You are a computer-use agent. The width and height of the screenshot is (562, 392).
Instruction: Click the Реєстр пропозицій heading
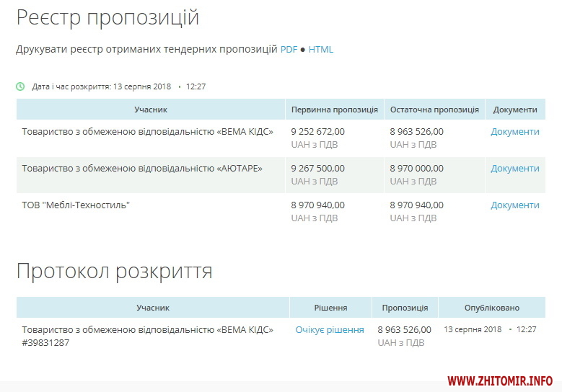click(x=107, y=18)
